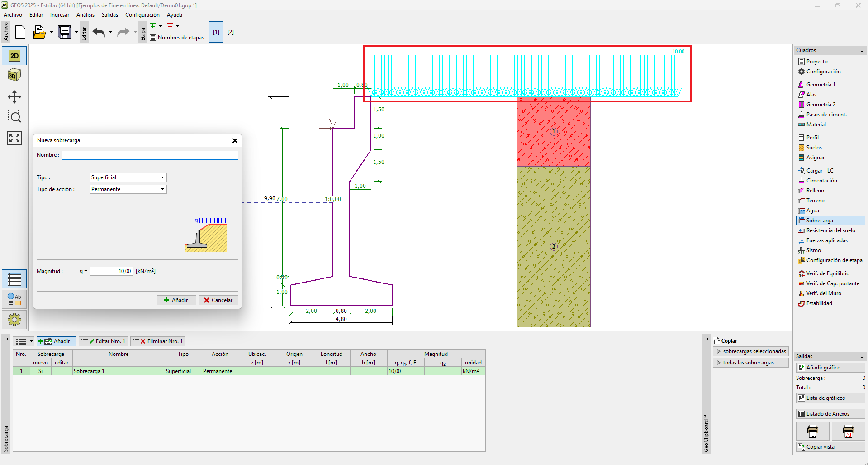
Task: Open the Geometría 1 frame
Action: click(830, 85)
